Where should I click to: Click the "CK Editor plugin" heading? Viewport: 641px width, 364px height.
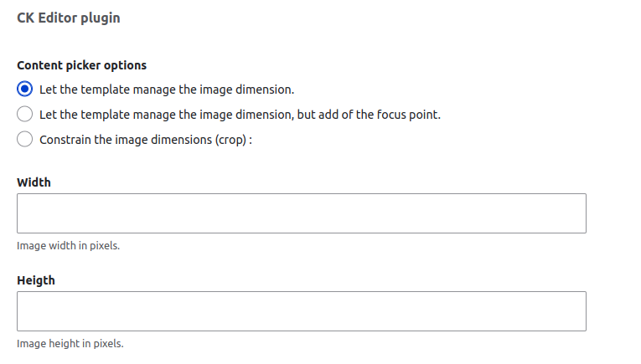click(x=68, y=18)
